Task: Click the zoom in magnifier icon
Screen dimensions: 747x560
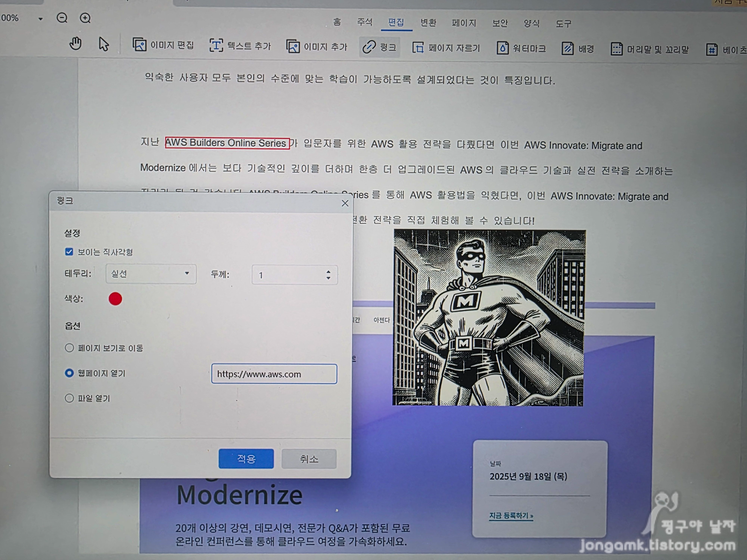Action: tap(85, 18)
